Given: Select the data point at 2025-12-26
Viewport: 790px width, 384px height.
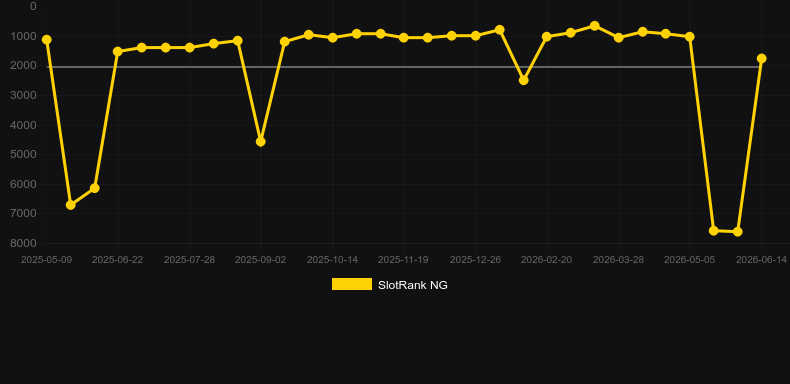Looking at the screenshot, I should pos(475,36).
